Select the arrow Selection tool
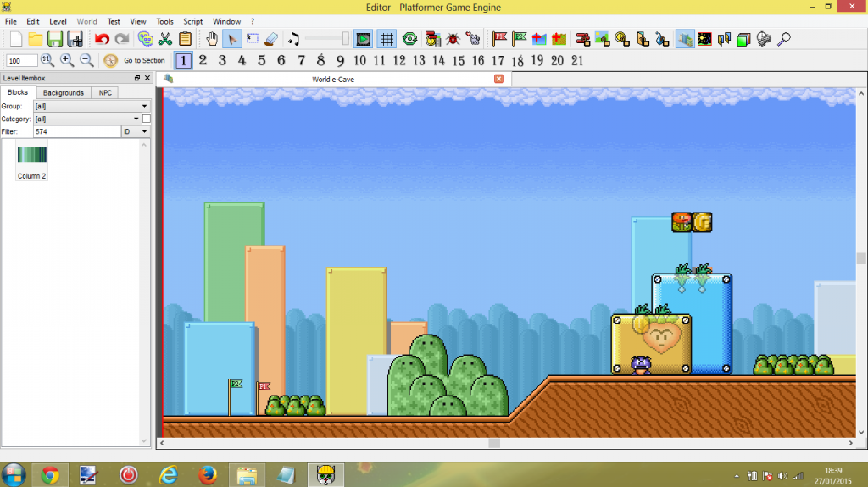Screen dimensions: 868x487 232,39
